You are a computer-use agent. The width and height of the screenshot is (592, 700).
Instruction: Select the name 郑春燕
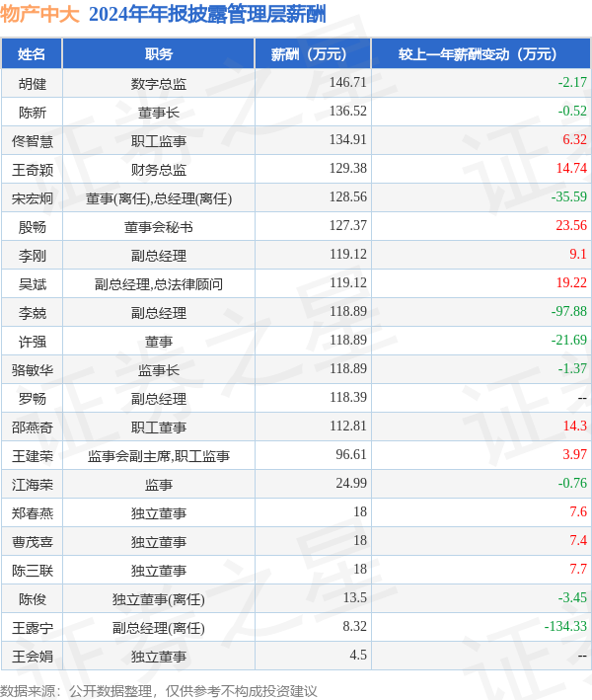click(x=33, y=512)
